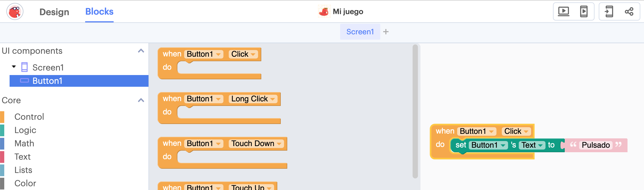Click the download app to phone icon
The image size is (644, 190).
[x=609, y=12]
